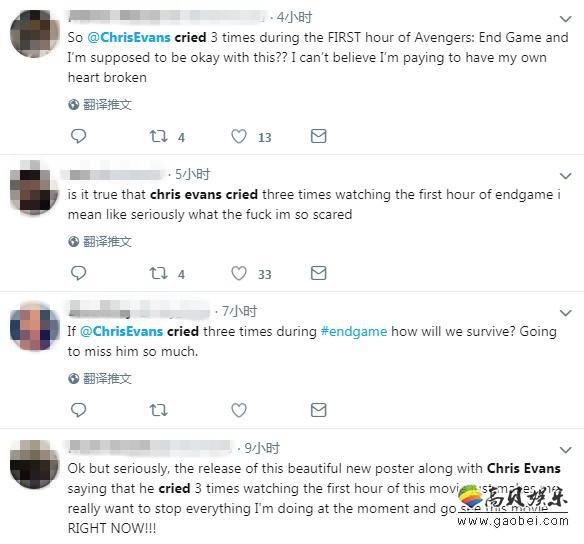584x544 pixels.
Task: Open the caret menu on the 7小时 tweet
Action: [x=565, y=313]
